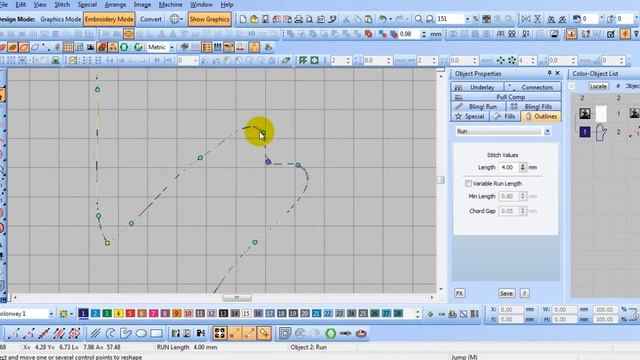Select red color swatch 5
The height and width of the screenshot is (360, 640).
pos(130,313)
